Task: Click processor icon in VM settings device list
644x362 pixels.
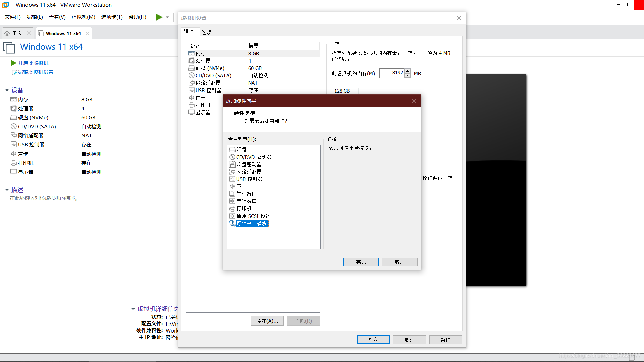Action: point(192,61)
